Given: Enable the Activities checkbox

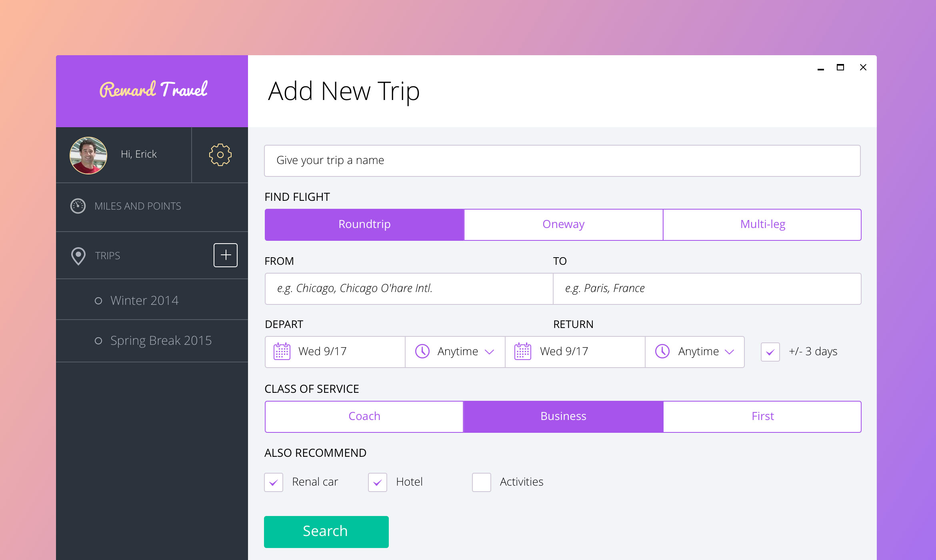Looking at the screenshot, I should [482, 482].
